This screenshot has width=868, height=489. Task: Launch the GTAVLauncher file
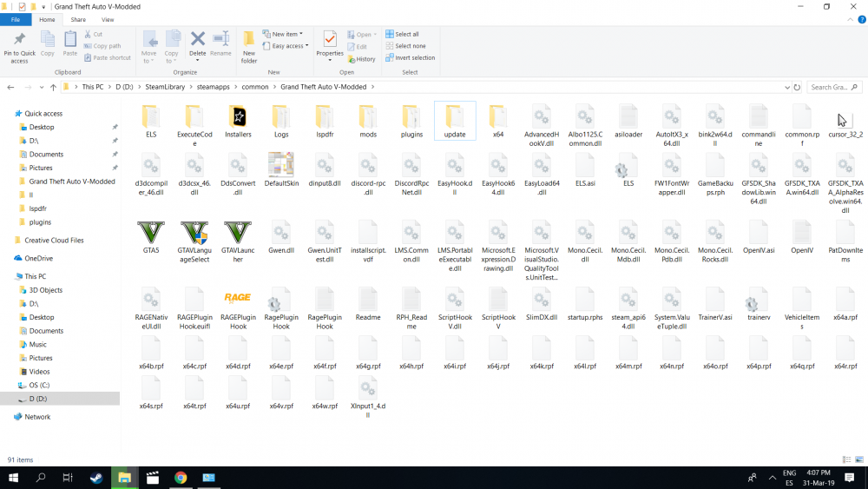[237, 233]
